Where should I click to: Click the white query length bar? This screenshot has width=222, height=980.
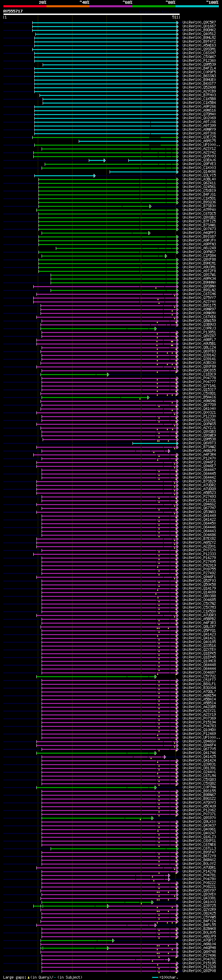(x=92, y=15)
